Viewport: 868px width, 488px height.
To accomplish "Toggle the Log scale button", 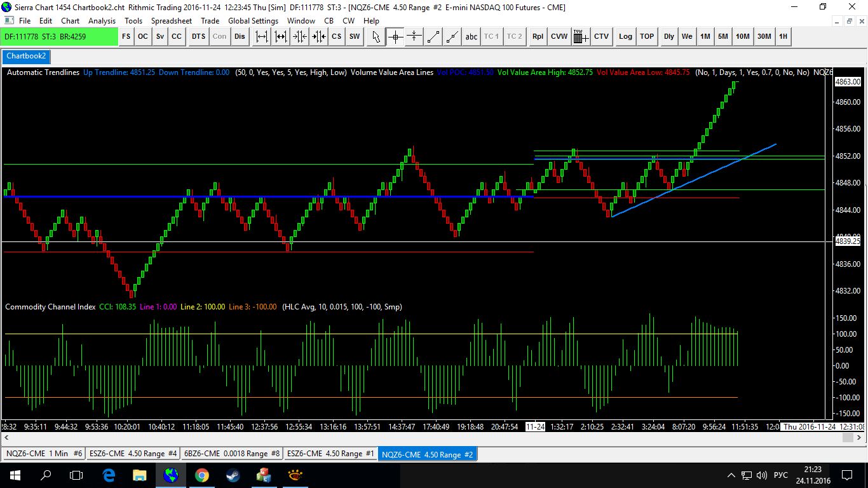I will 625,36.
